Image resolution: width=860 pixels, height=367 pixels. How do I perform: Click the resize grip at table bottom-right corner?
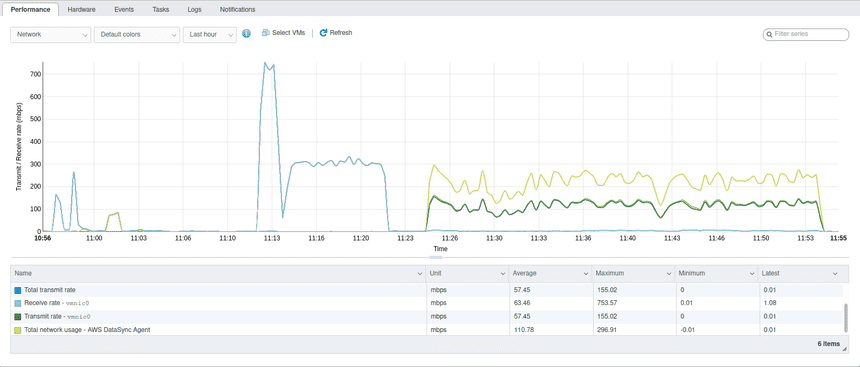coord(845,349)
